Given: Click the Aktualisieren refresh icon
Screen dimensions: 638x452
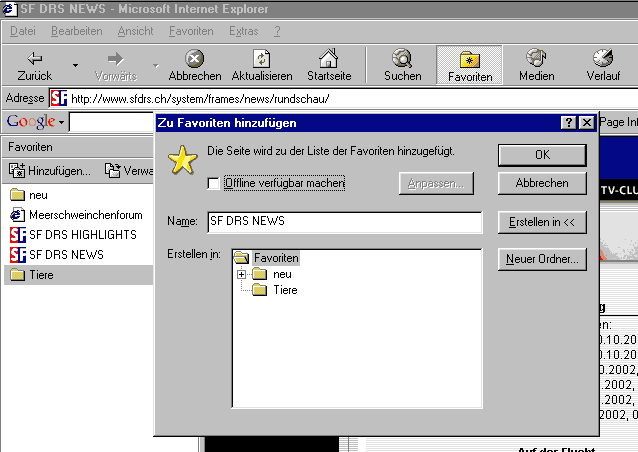Looking at the screenshot, I should point(261,58).
